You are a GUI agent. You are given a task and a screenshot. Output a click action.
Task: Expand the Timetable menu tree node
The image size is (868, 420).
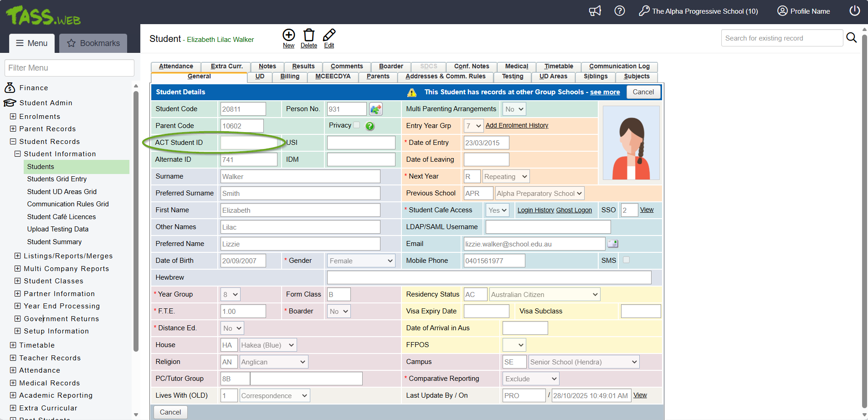[13, 345]
